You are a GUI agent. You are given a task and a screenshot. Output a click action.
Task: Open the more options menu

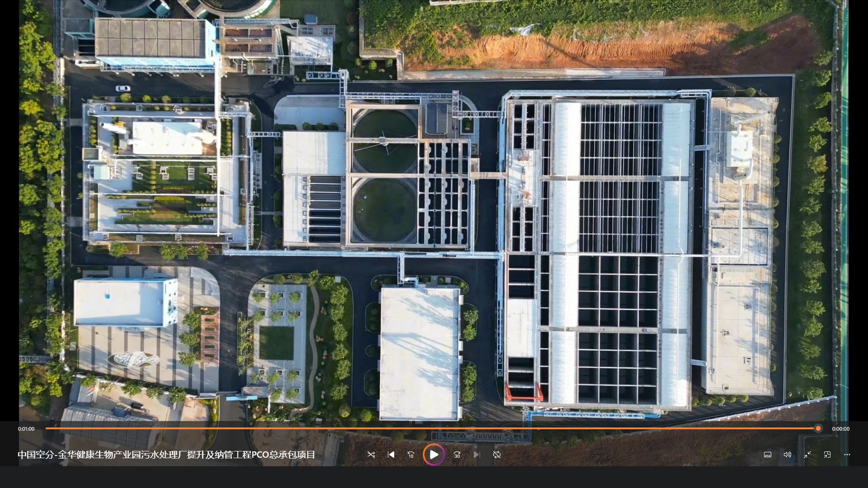coord(847,455)
